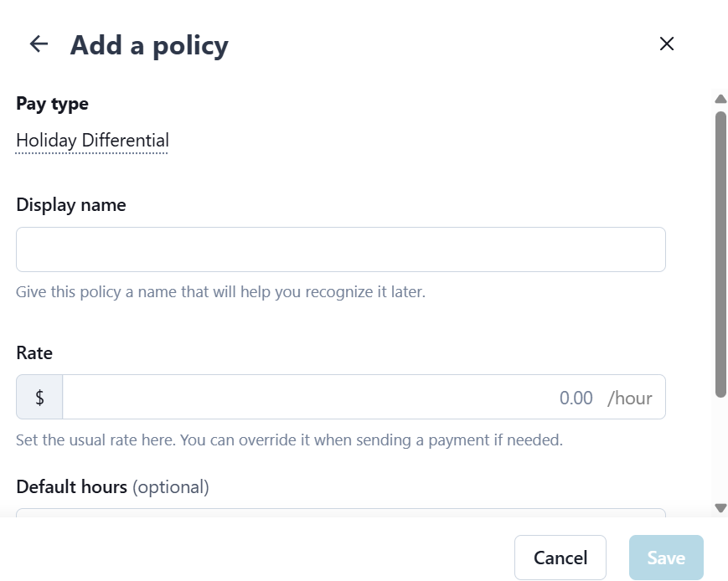
Task: Click the dollar sign currency prefix
Action: pos(39,397)
